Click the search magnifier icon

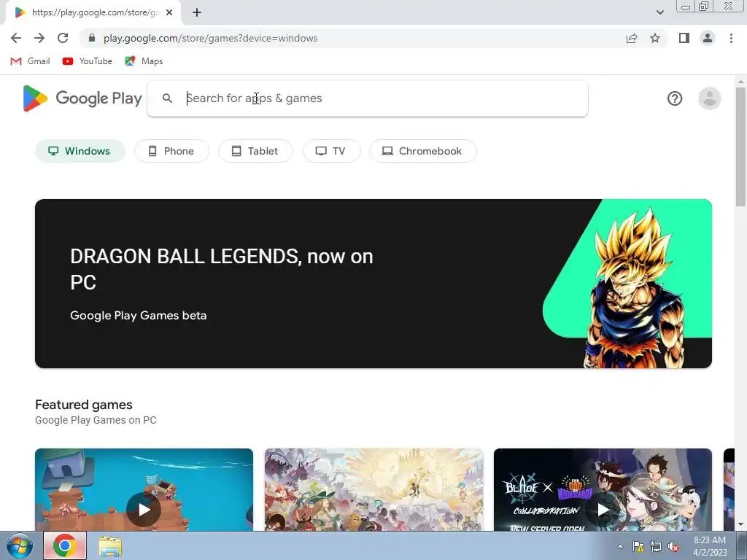[167, 98]
